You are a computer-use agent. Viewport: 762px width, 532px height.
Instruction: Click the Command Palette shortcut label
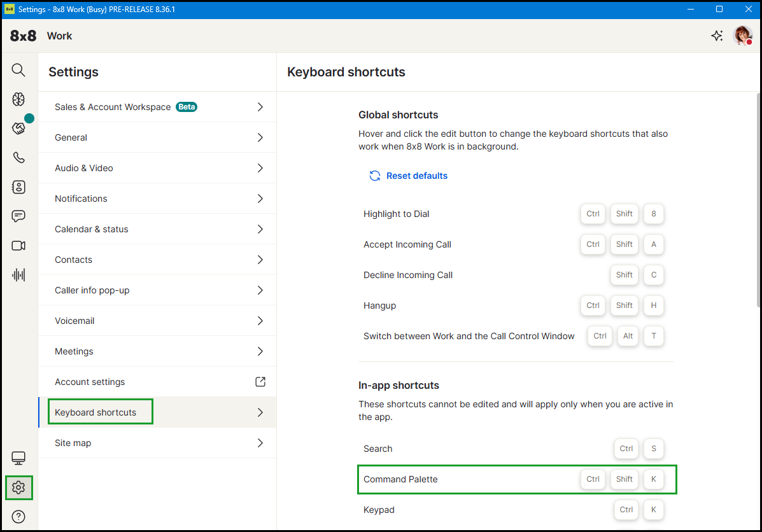pos(400,479)
